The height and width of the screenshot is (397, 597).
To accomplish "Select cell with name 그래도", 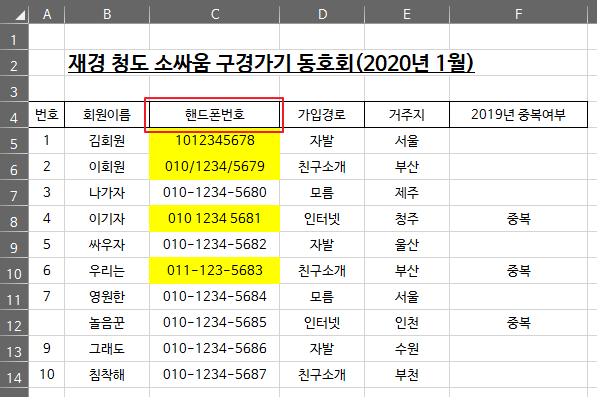I will point(107,349).
